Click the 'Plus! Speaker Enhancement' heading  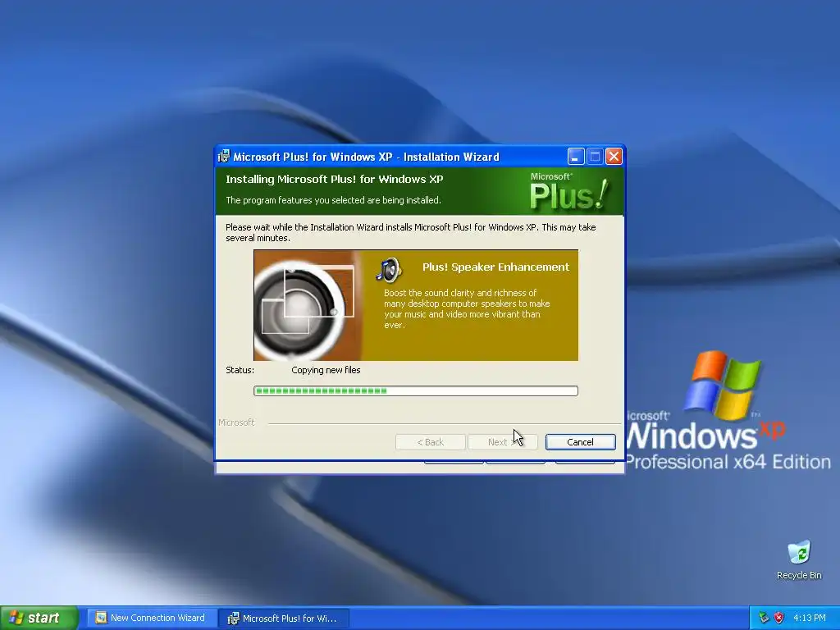(495, 267)
